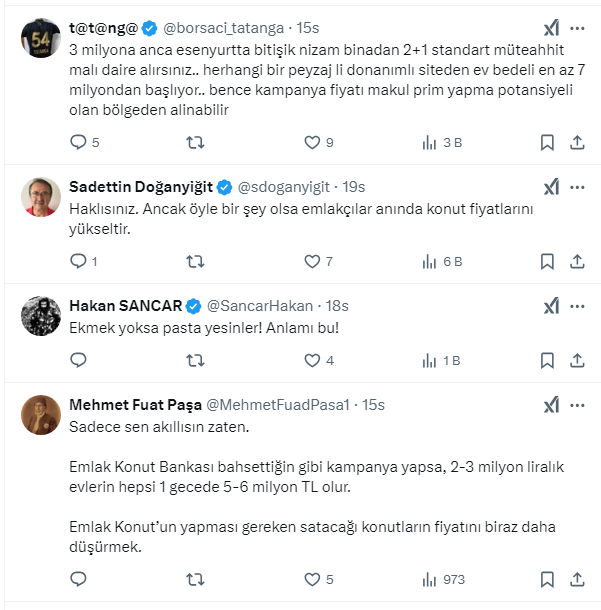Image resolution: width=601 pixels, height=610 pixels.
Task: Share Hakan SANCAR's tweet
Action: pyautogui.click(x=577, y=360)
